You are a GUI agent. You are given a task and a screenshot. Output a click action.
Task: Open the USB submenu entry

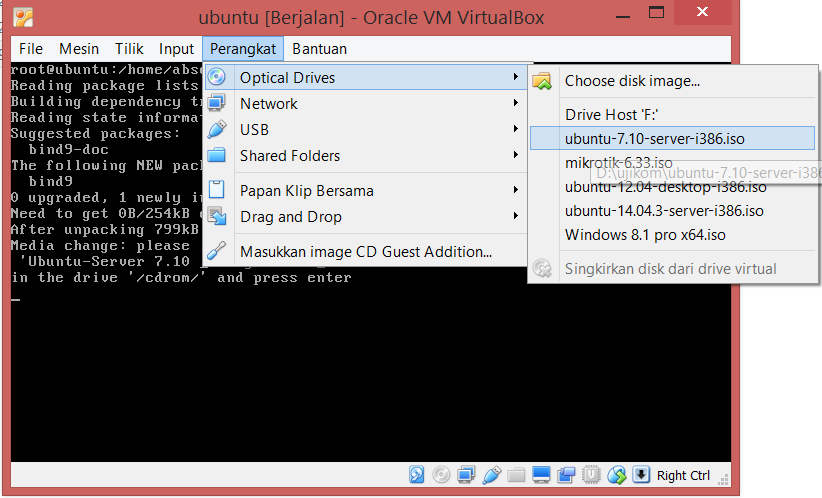tap(365, 129)
